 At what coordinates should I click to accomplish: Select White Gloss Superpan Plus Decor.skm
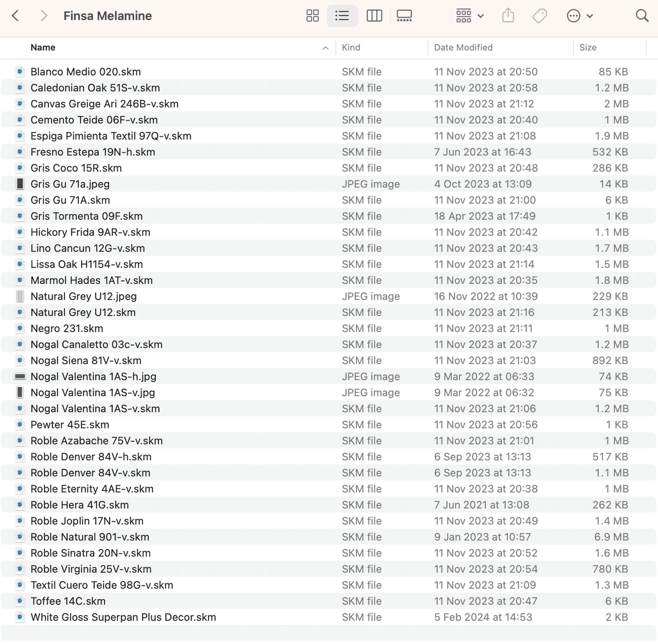point(123,617)
